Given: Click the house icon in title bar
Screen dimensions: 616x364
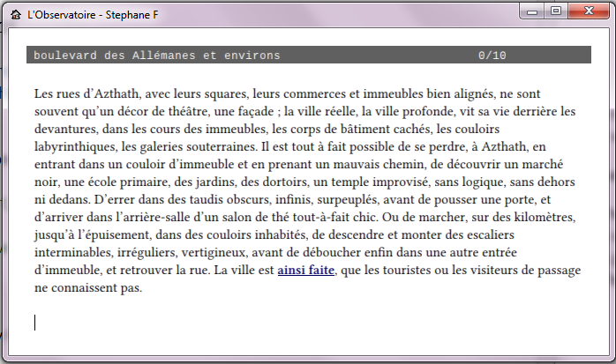Looking at the screenshot, I should point(16,15).
